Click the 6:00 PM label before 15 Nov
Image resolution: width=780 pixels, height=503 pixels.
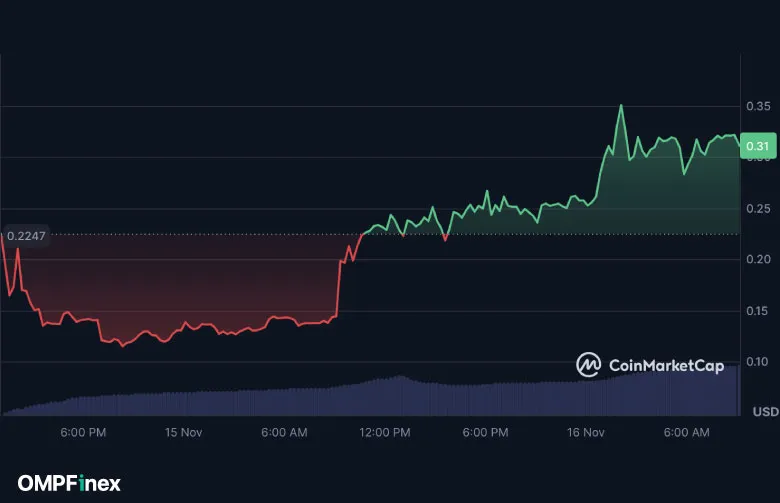tap(83, 432)
